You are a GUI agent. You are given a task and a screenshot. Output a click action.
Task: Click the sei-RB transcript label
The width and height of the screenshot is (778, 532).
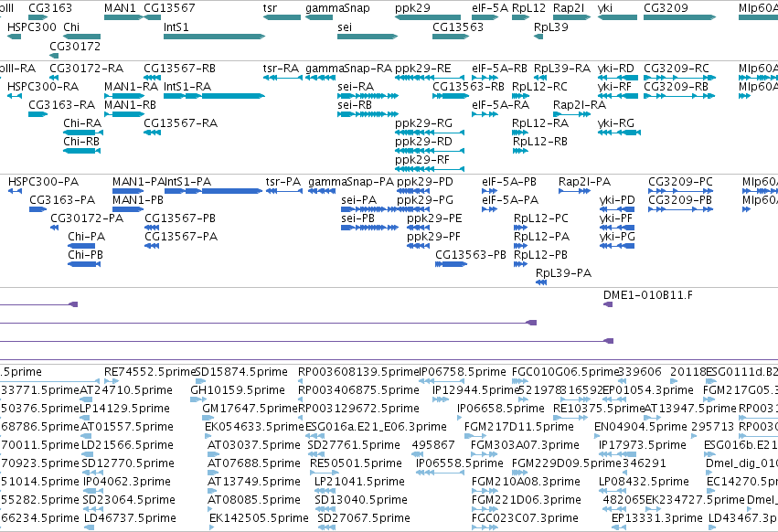pyautogui.click(x=355, y=105)
